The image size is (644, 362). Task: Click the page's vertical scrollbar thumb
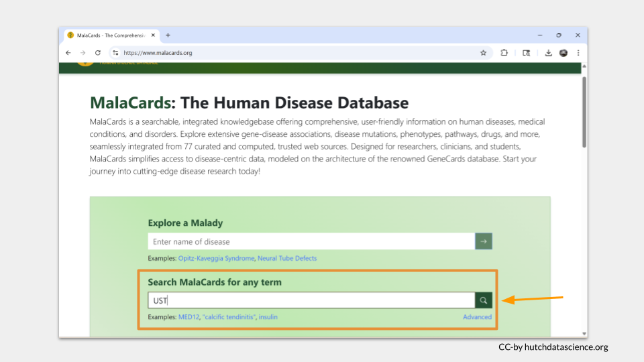coord(584,112)
